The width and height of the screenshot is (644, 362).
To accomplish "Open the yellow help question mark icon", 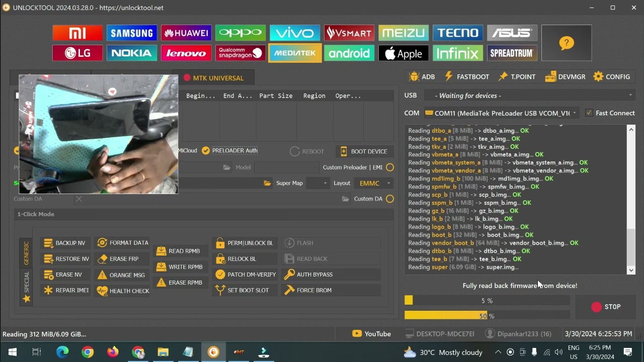I will (x=567, y=43).
